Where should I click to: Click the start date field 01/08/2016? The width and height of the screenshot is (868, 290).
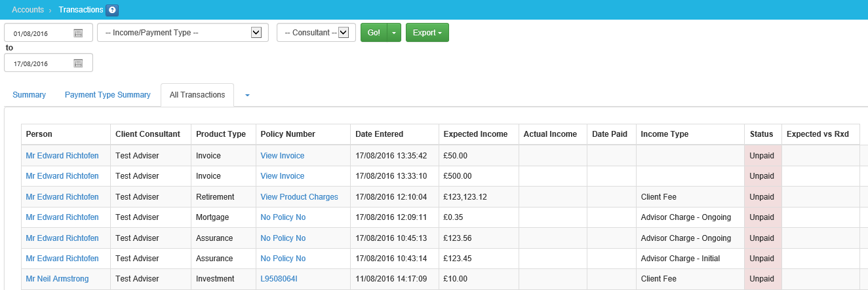(39, 33)
